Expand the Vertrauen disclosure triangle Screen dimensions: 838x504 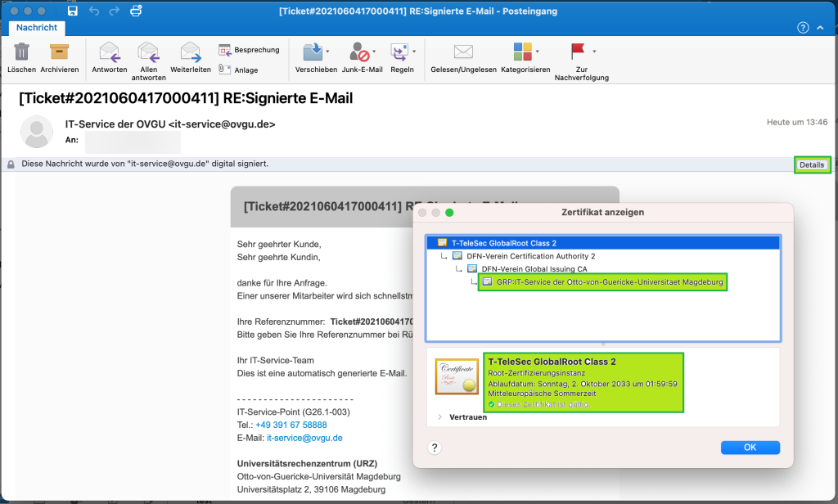click(x=439, y=417)
